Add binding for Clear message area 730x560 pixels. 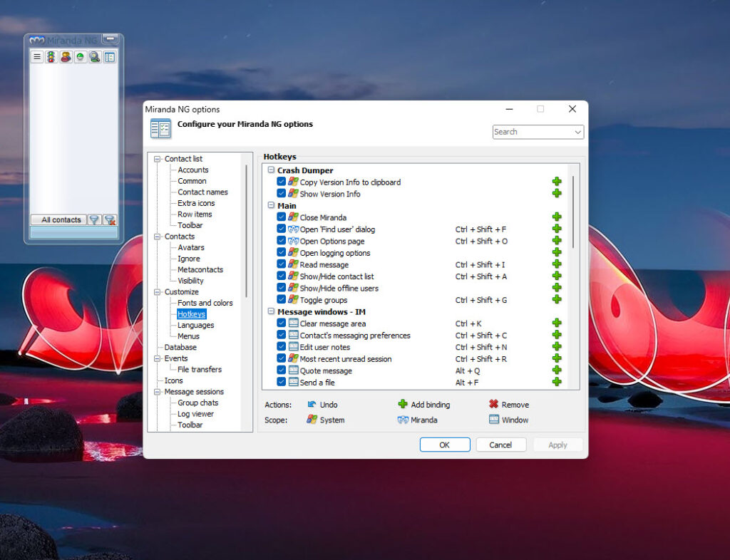(x=557, y=323)
